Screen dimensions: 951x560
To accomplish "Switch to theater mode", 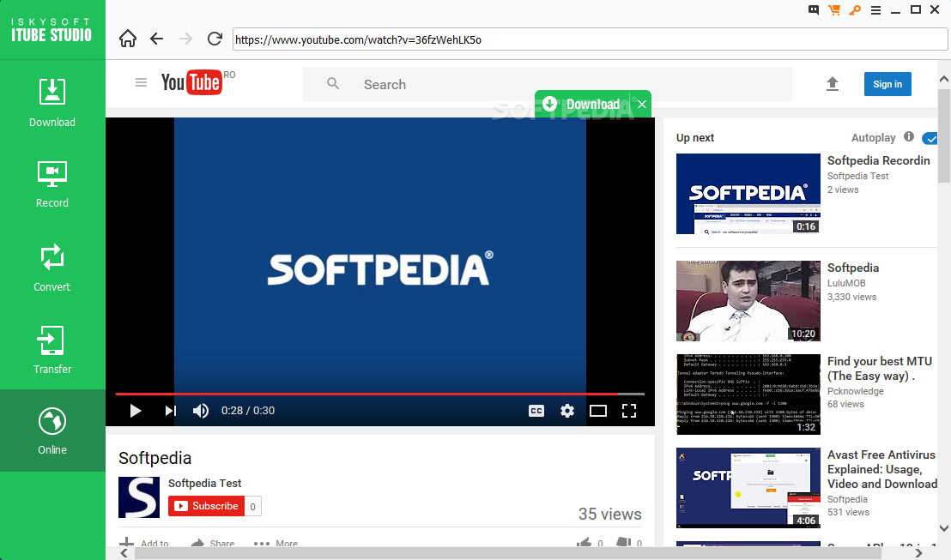I will [598, 411].
